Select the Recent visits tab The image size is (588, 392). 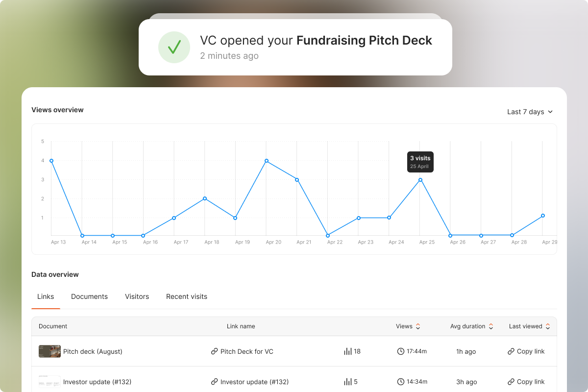coord(187,296)
